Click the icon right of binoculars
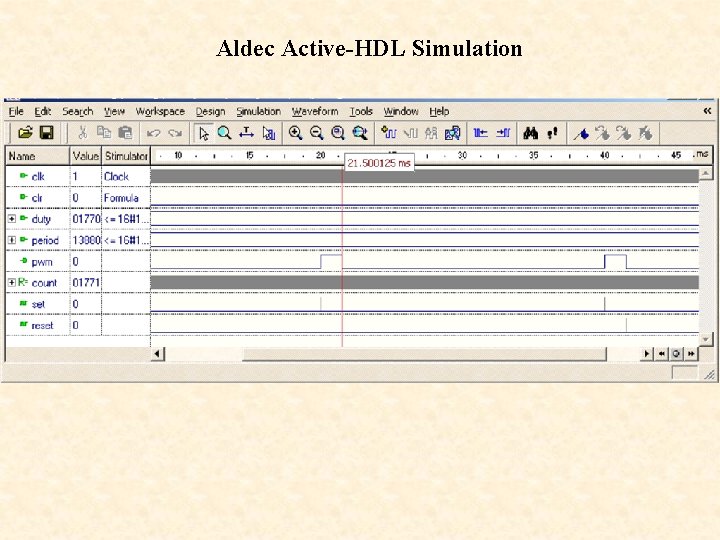 [x=552, y=133]
